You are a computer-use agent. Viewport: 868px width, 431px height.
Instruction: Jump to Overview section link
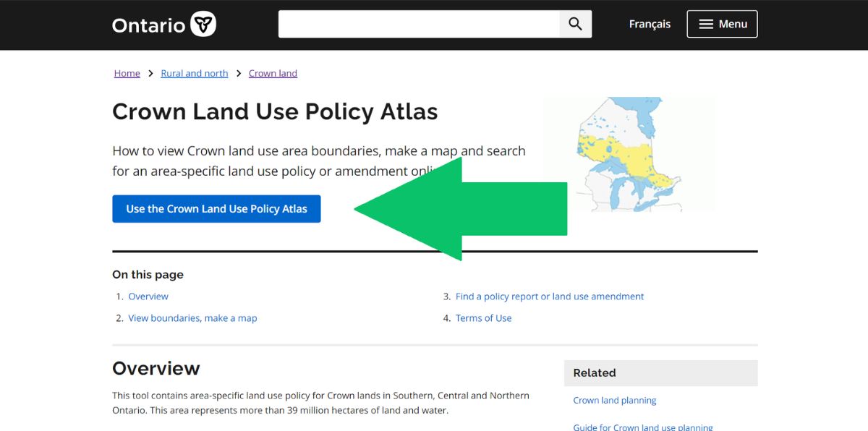[x=148, y=296]
